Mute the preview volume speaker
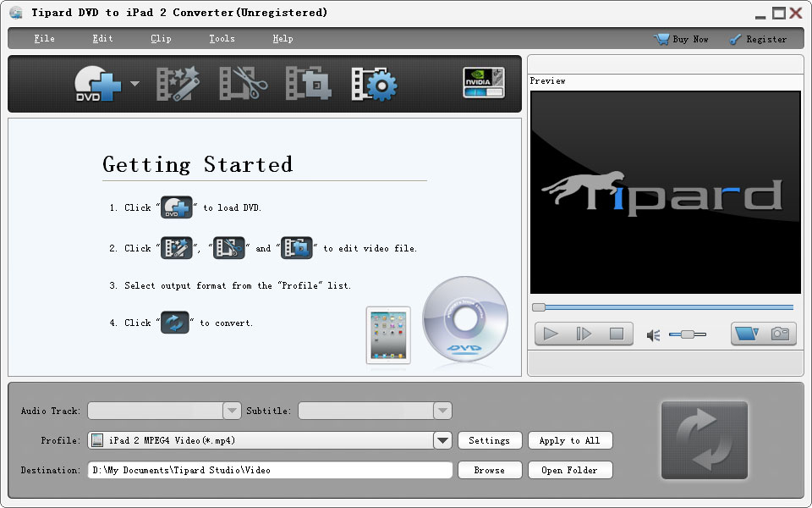This screenshot has width=812, height=508. [653, 335]
